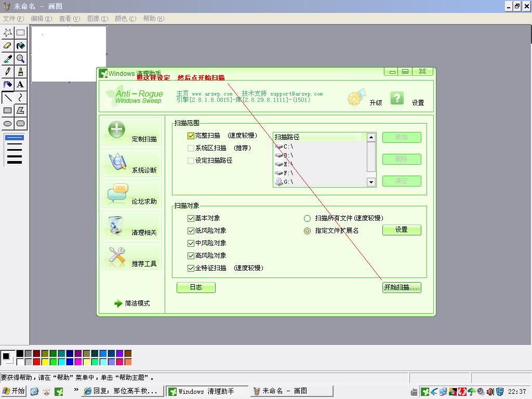Enable 系统区扫描 (推荐) checkbox

click(191, 148)
